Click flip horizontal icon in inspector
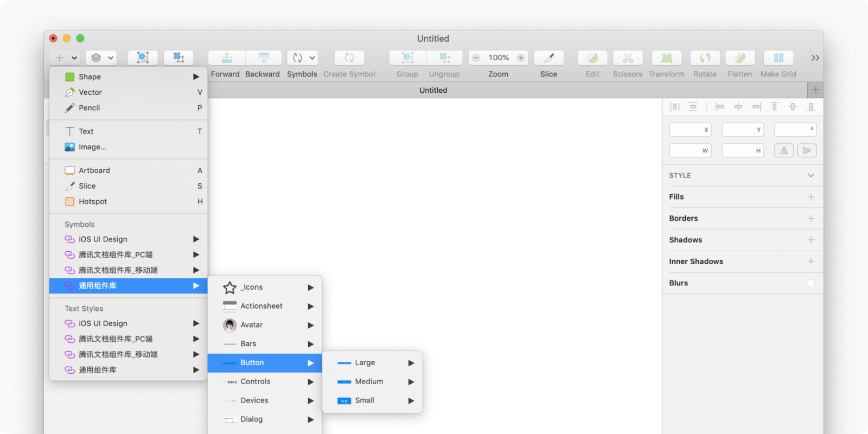This screenshot has height=434, width=868. tap(784, 151)
